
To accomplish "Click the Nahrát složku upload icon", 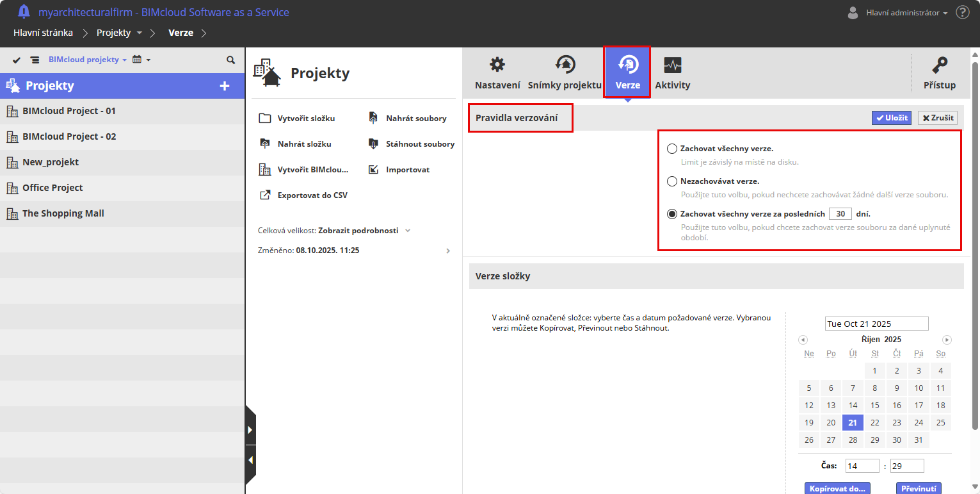I will [x=264, y=144].
